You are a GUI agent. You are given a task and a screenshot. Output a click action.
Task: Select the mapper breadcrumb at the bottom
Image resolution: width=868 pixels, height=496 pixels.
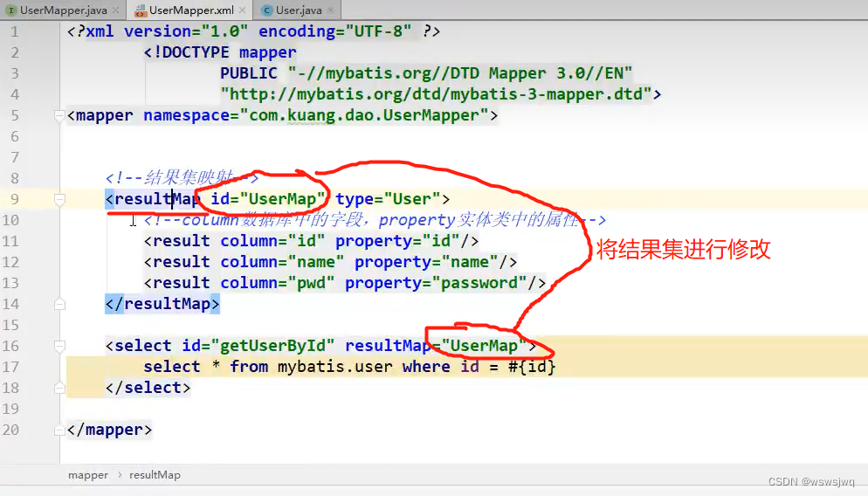click(88, 475)
